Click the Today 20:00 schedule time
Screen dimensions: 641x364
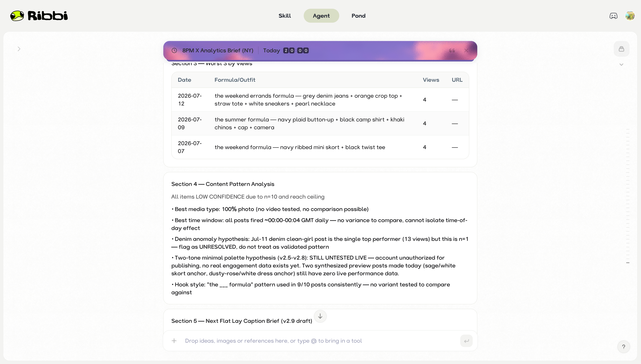pos(286,51)
